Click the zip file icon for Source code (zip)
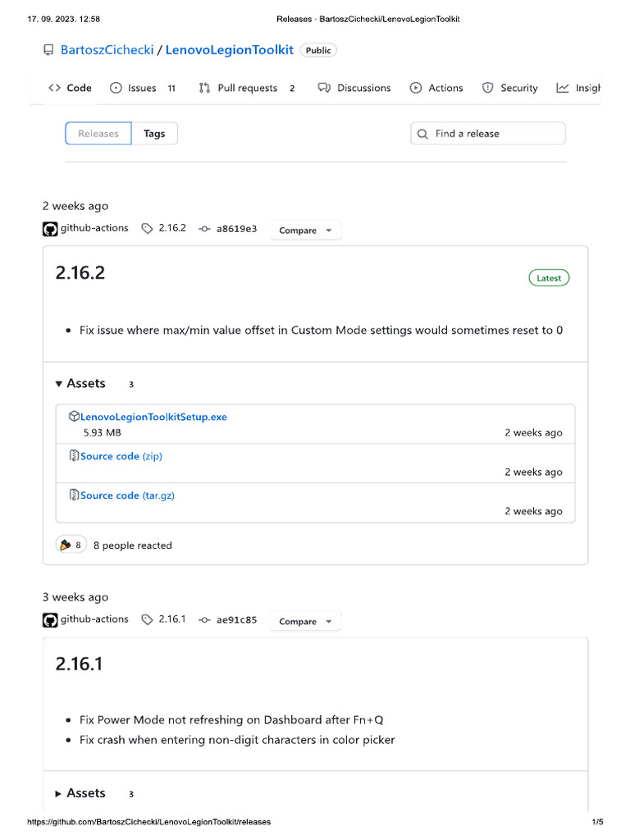 coord(74,456)
